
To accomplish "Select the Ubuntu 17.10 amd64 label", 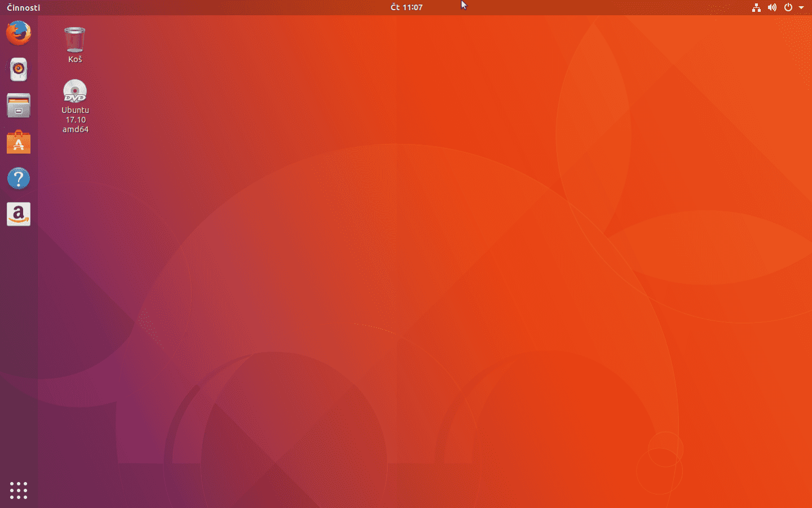I will [x=75, y=119].
